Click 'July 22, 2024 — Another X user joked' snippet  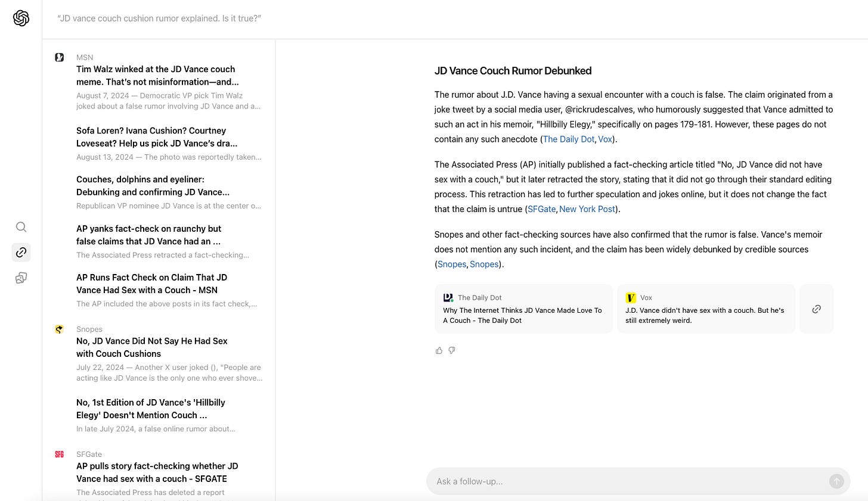pos(169,373)
